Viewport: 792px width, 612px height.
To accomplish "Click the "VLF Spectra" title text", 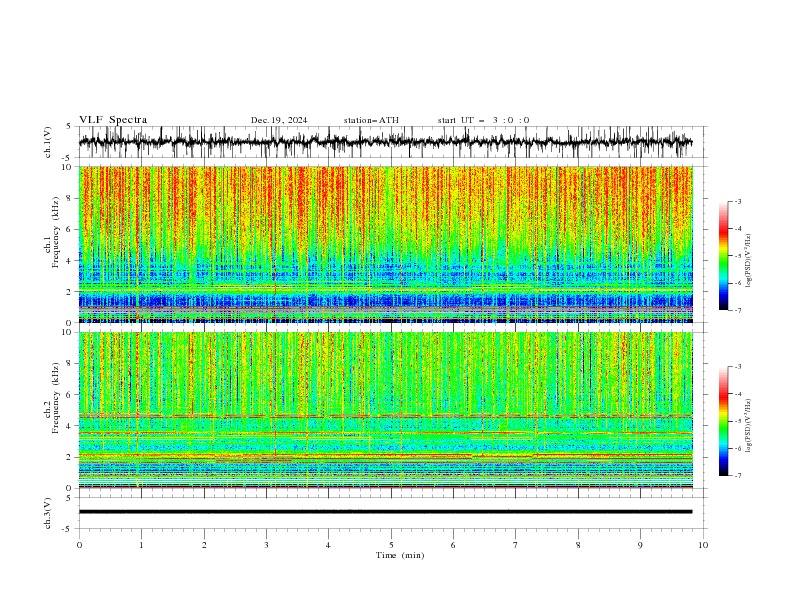I will pos(113,120).
